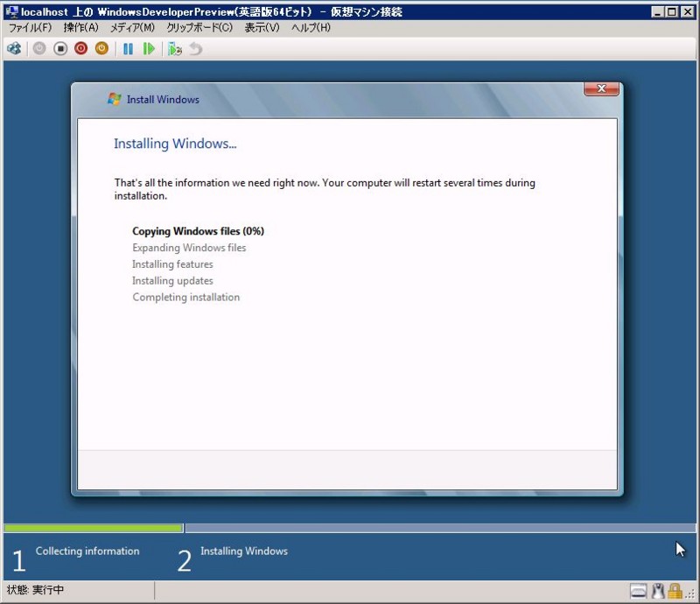Click the greyed-out Revert arrow icon
Image resolution: width=700 pixels, height=604 pixels.
tap(195, 49)
